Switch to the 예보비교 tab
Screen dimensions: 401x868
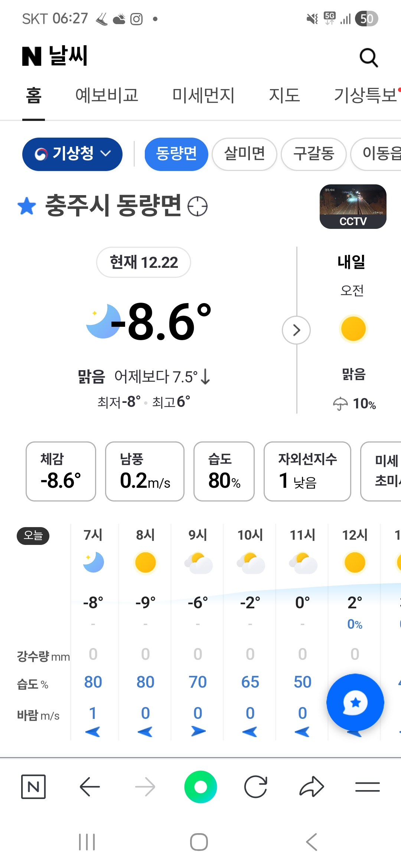click(x=107, y=95)
